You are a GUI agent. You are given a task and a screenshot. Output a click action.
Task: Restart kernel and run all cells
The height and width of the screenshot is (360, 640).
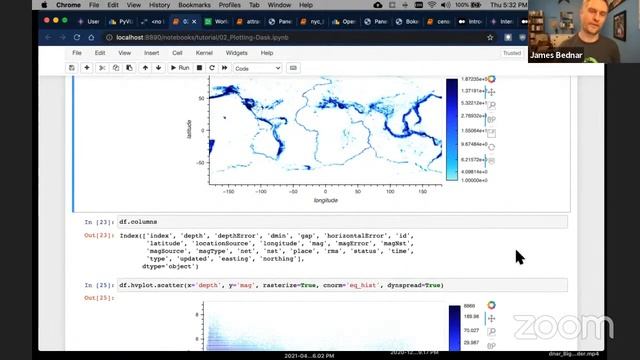click(224, 68)
